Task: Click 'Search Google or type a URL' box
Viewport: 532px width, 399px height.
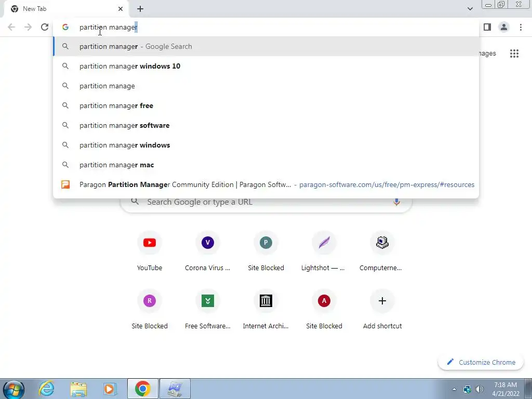Action: pyautogui.click(x=266, y=203)
